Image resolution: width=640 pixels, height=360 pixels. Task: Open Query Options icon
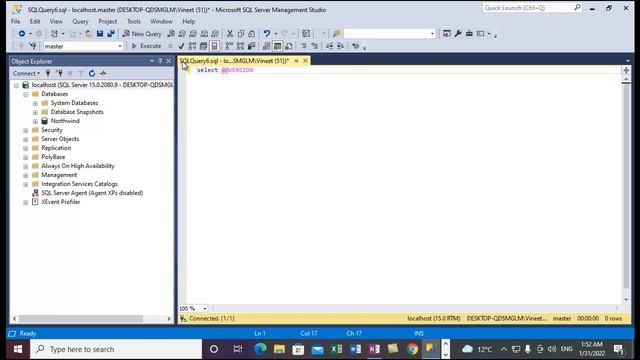pyautogui.click(x=203, y=46)
